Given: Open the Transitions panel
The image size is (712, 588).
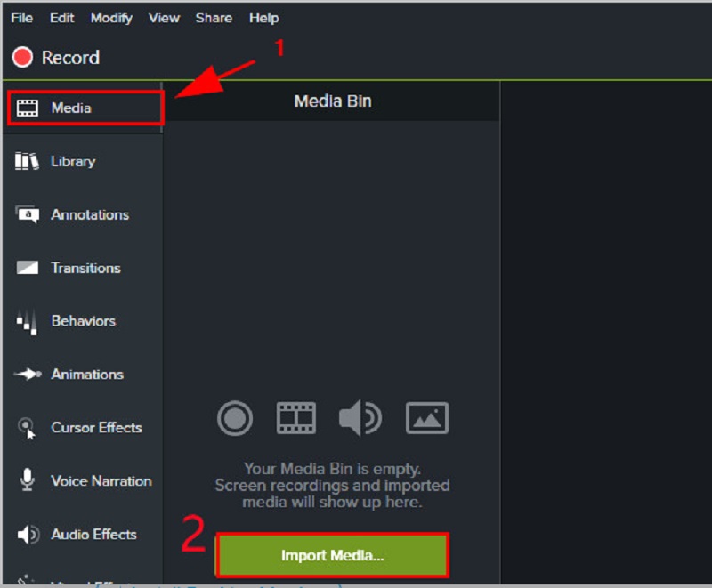Looking at the screenshot, I should click(86, 268).
